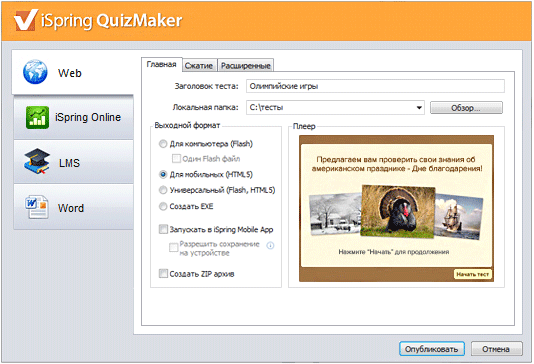Select Для компьютера (Flash) radio option

point(163,144)
